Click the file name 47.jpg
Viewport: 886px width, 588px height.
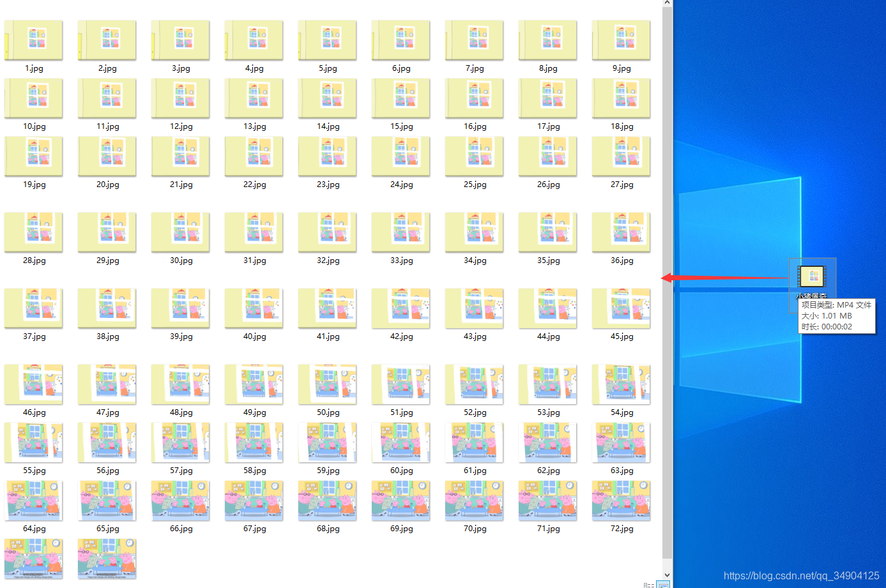point(108,412)
